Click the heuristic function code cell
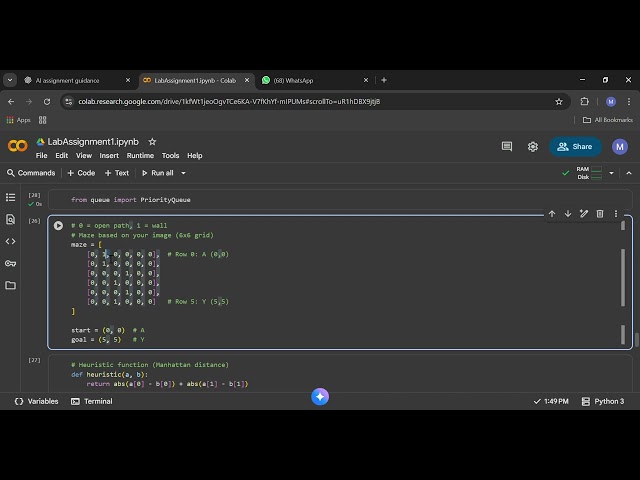This screenshot has height=480, width=640. (340, 373)
